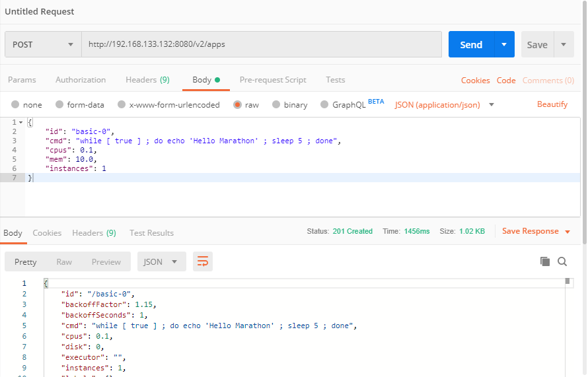Screen dimensions: 588x377
Task: Click the blue Send button
Action: [471, 44]
